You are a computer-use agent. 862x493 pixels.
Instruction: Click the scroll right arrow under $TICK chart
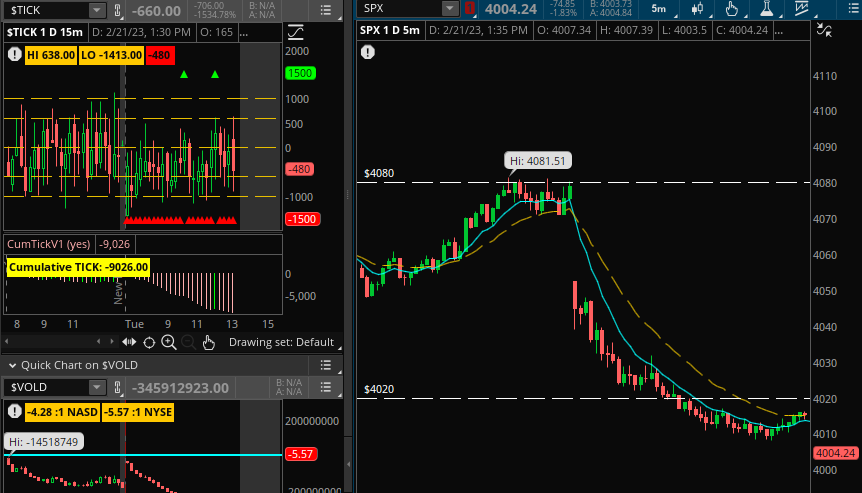(x=112, y=342)
